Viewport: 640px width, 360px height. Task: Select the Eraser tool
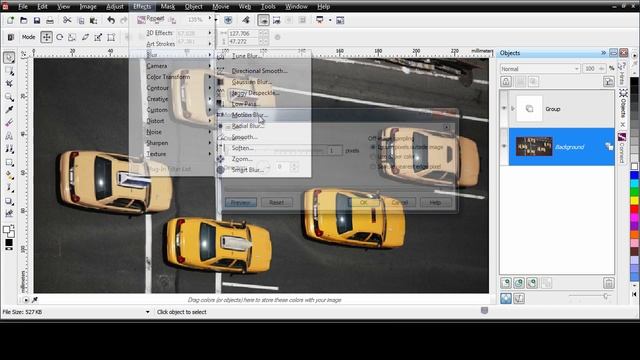(x=9, y=123)
